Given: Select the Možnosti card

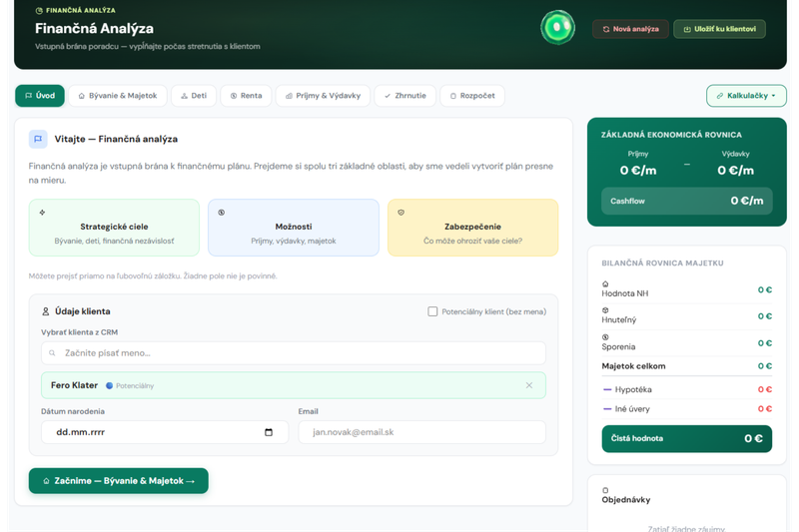Looking at the screenshot, I should 294,228.
